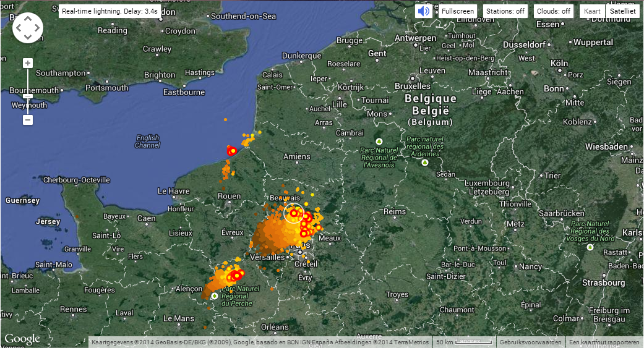Click the Brighton city label

click(x=160, y=75)
